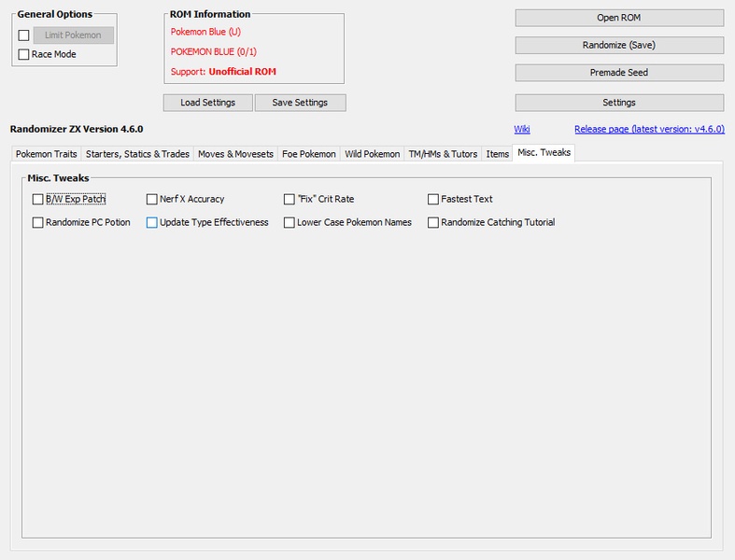Image resolution: width=735 pixels, height=560 pixels.
Task: Click the Open ROM button
Action: tap(619, 18)
